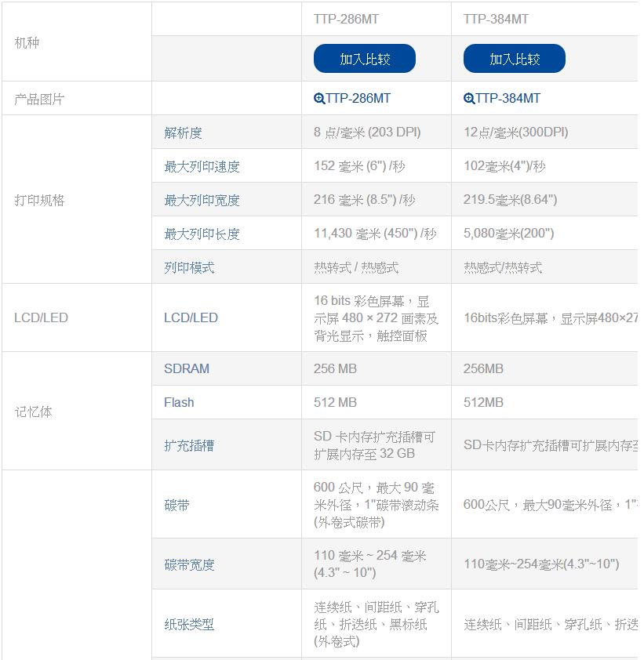Select the 扩充插槽 row label
This screenshot has height=660, width=644.
click(x=189, y=446)
